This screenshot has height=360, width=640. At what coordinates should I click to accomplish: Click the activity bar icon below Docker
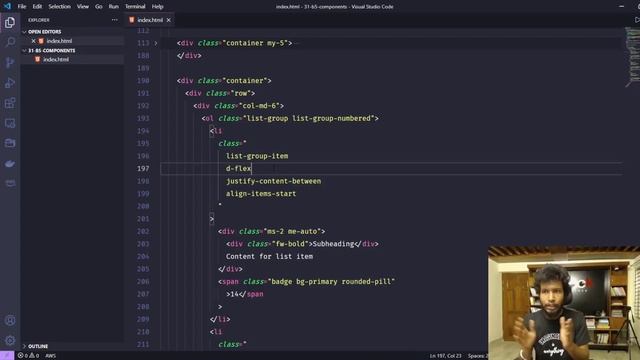coord(10,183)
